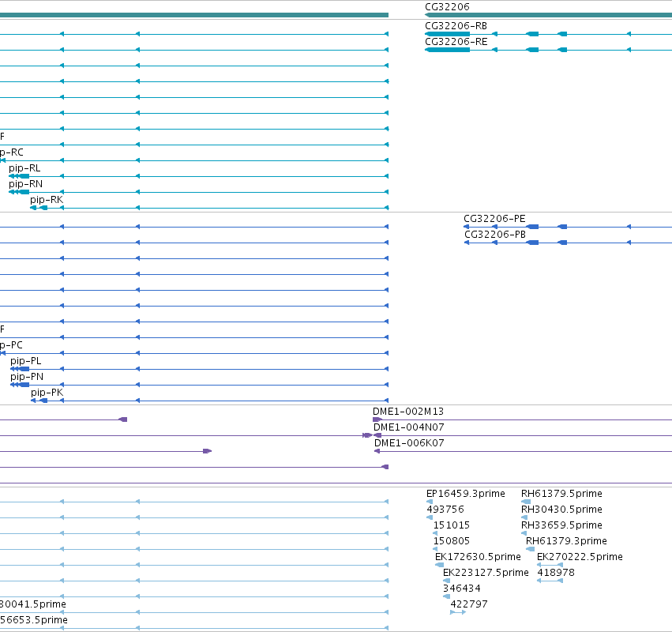
Task: Select the thick end exon of CG32206-RE
Action: point(447,50)
